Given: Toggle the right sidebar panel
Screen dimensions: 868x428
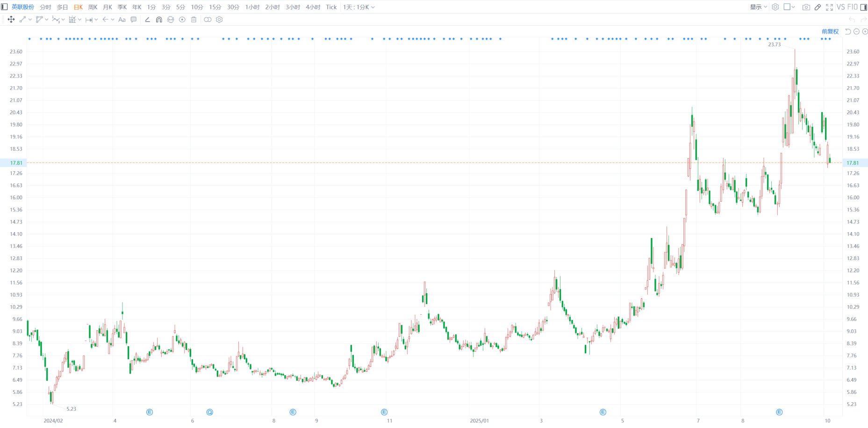Looking at the screenshot, I should [x=863, y=7].
